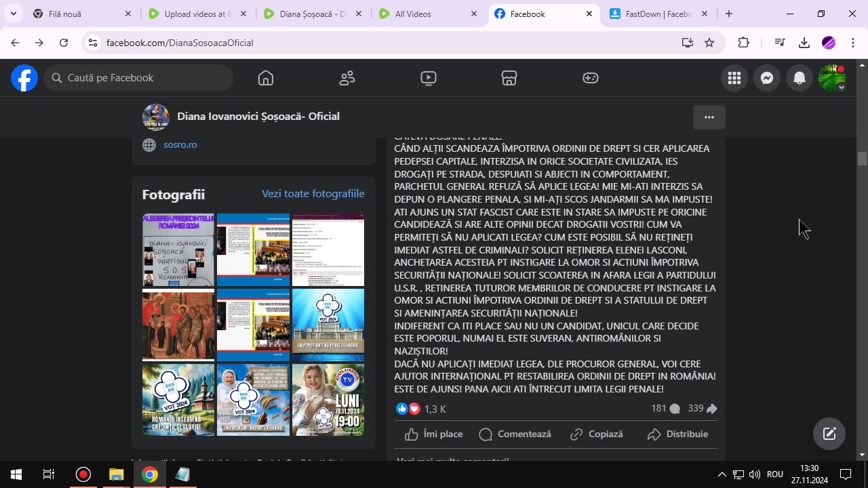View site information icon in address bar
Image resolution: width=868 pixels, height=488 pixels.
pos(93,43)
